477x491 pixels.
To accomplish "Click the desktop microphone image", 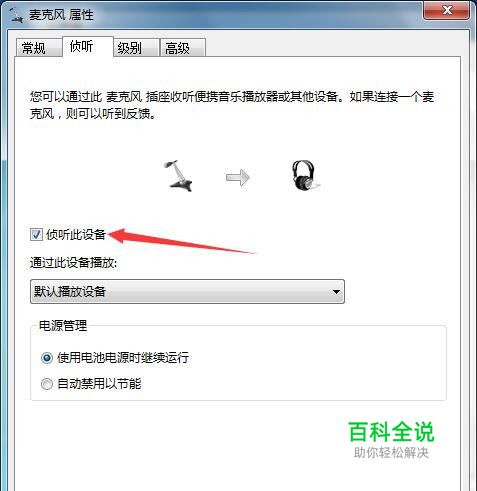I will coord(178,176).
